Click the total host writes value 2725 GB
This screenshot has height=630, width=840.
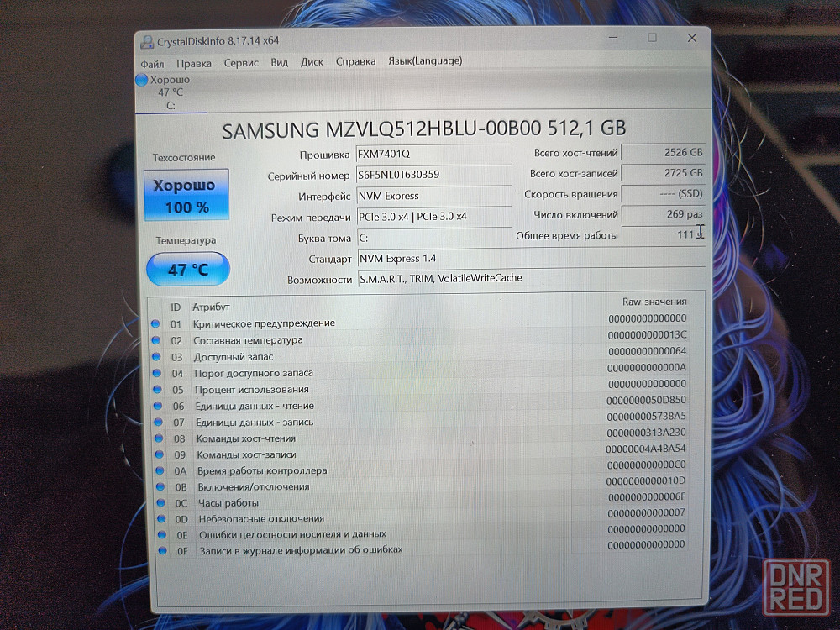click(x=664, y=173)
